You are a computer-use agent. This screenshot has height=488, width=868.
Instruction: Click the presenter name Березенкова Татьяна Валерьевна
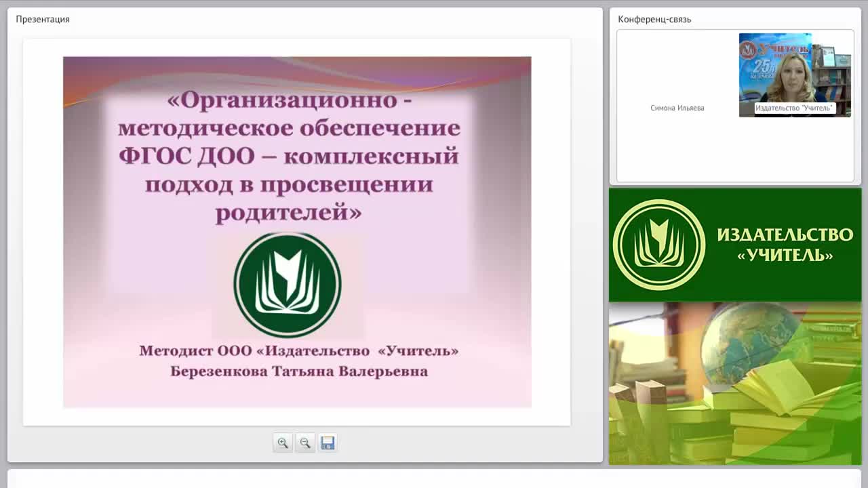(299, 371)
